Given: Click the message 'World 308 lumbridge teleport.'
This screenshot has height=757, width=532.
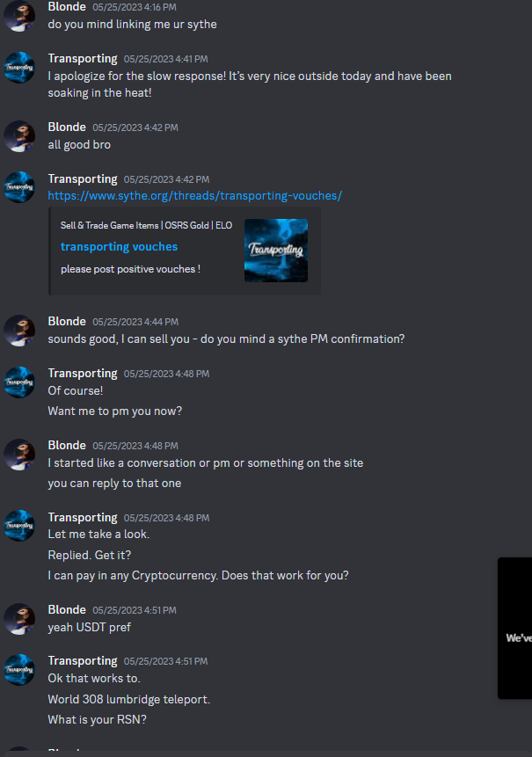Looking at the screenshot, I should [x=129, y=699].
